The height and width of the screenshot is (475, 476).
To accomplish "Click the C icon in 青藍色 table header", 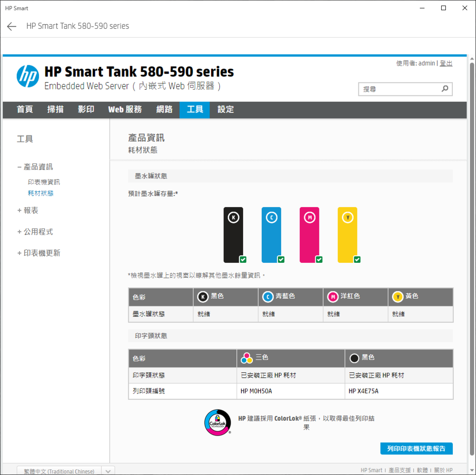I will click(x=268, y=297).
